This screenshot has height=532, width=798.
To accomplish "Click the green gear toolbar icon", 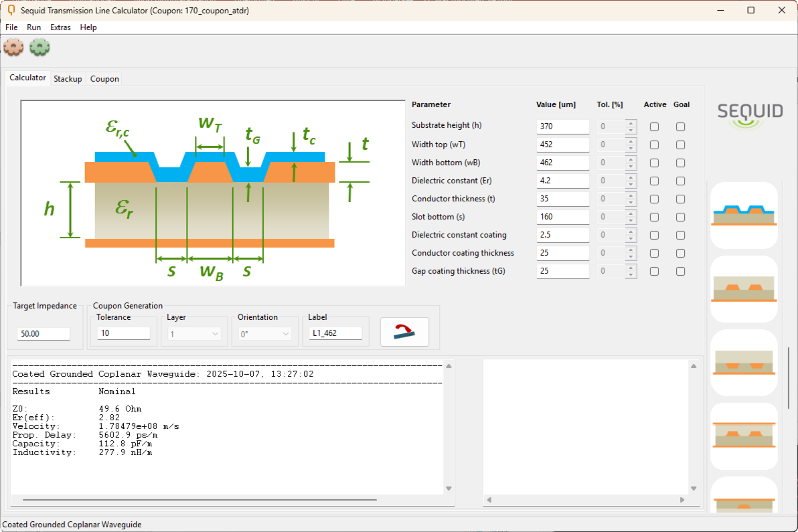I will point(40,48).
